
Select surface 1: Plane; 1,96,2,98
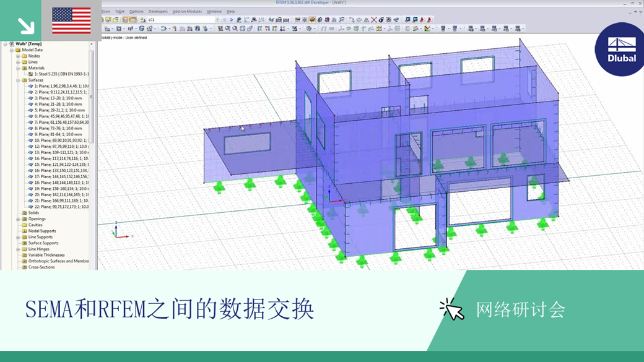click(61, 86)
